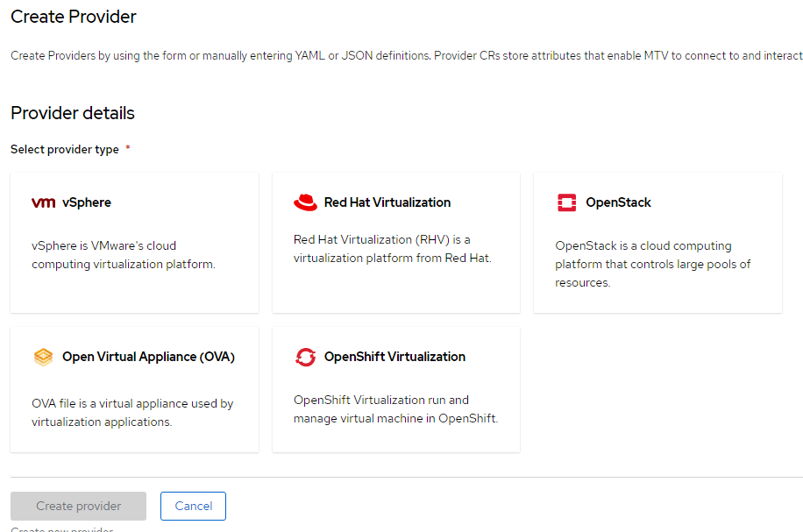Click the 'Create Provider' page title

[74, 17]
